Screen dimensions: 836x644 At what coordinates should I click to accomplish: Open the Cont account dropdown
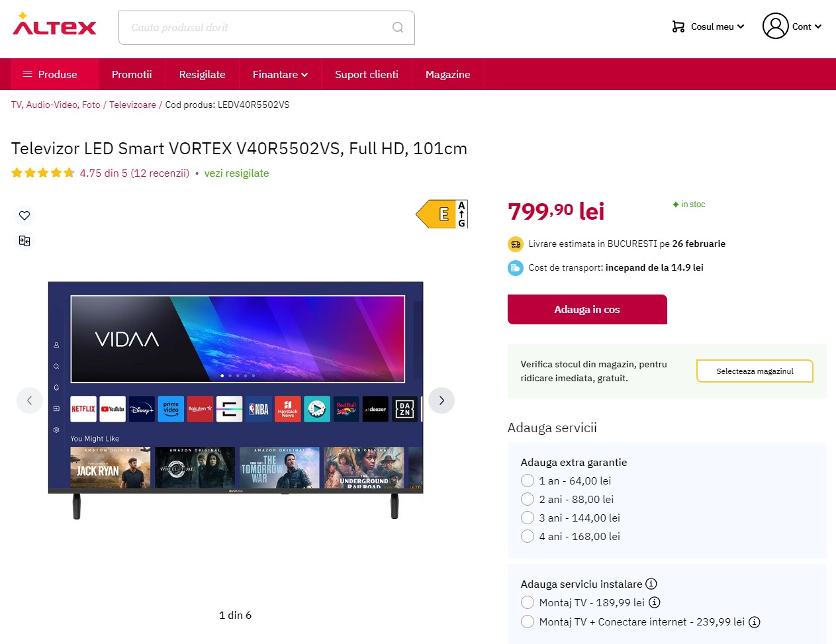click(792, 26)
